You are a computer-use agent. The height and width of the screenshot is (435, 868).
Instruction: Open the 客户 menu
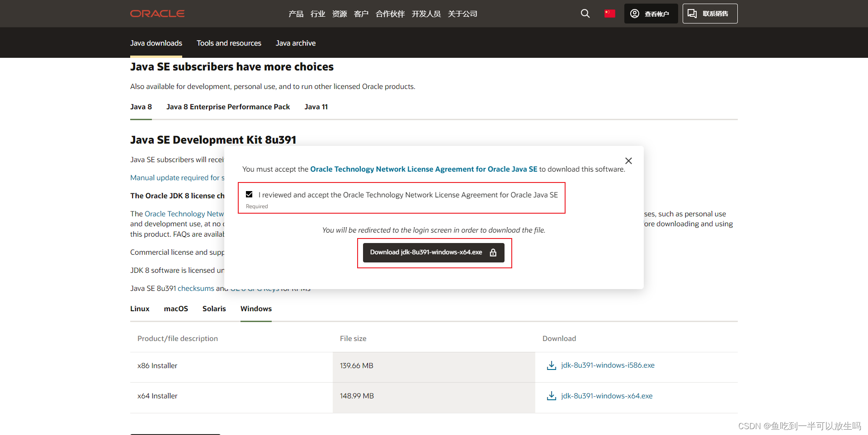point(361,14)
